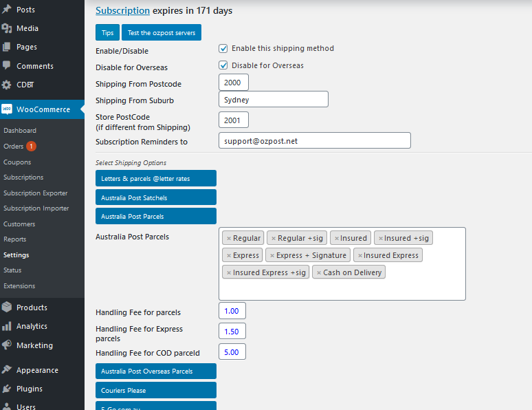Open Coupons submenu item

[17, 162]
